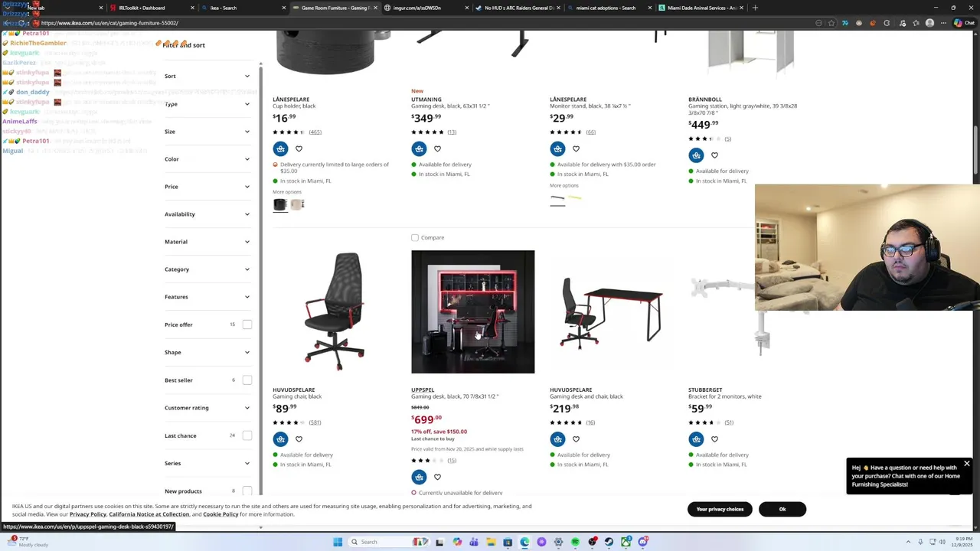This screenshot has width=980, height=551.
Task: Expand the Type filter
Action: point(207,104)
